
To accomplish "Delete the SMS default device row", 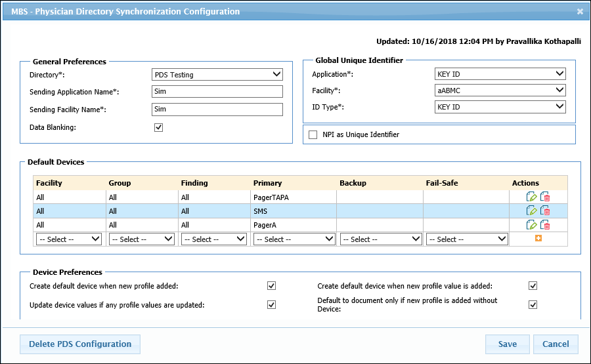I will pyautogui.click(x=545, y=211).
